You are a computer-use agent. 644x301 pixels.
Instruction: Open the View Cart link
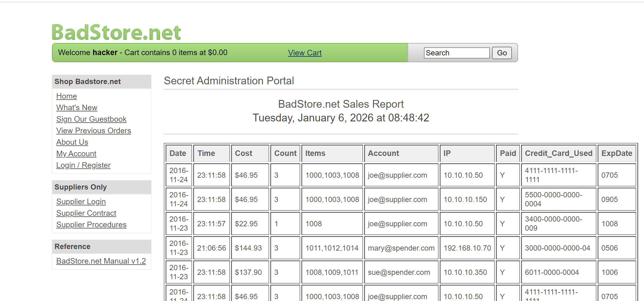(305, 53)
